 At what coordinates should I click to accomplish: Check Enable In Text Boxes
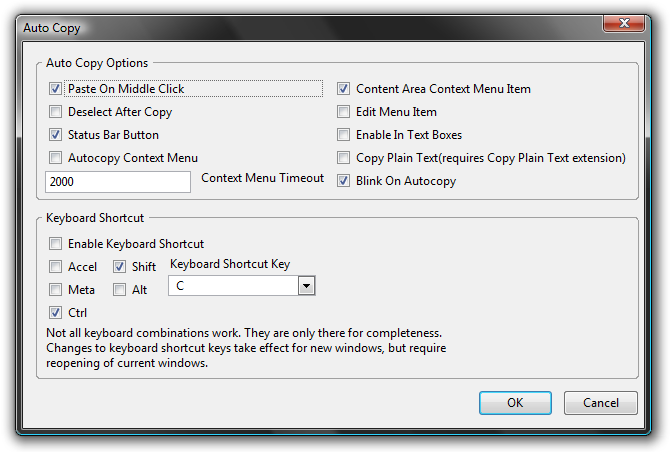pos(343,135)
